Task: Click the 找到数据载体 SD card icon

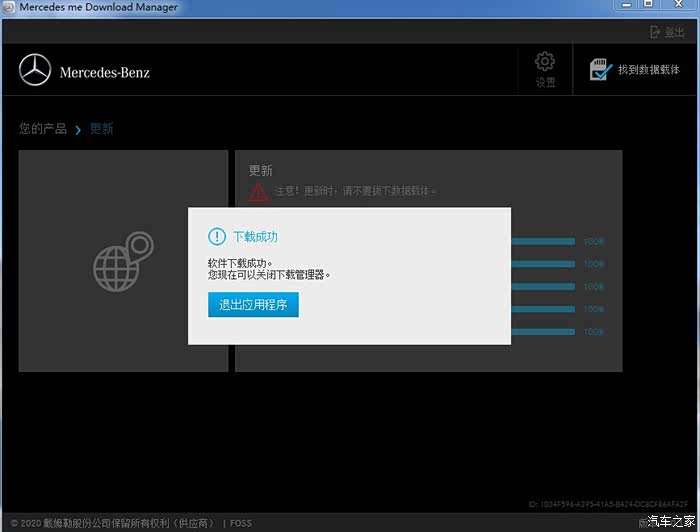Action: [600, 70]
